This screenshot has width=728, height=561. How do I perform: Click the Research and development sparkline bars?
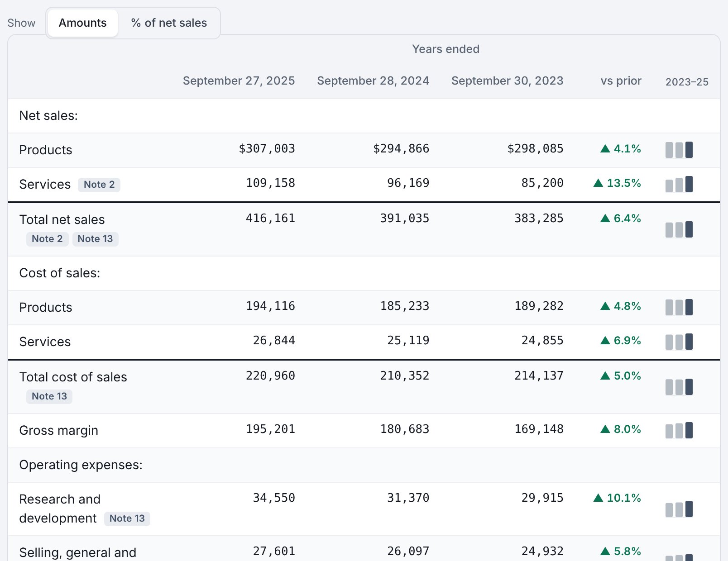click(679, 509)
